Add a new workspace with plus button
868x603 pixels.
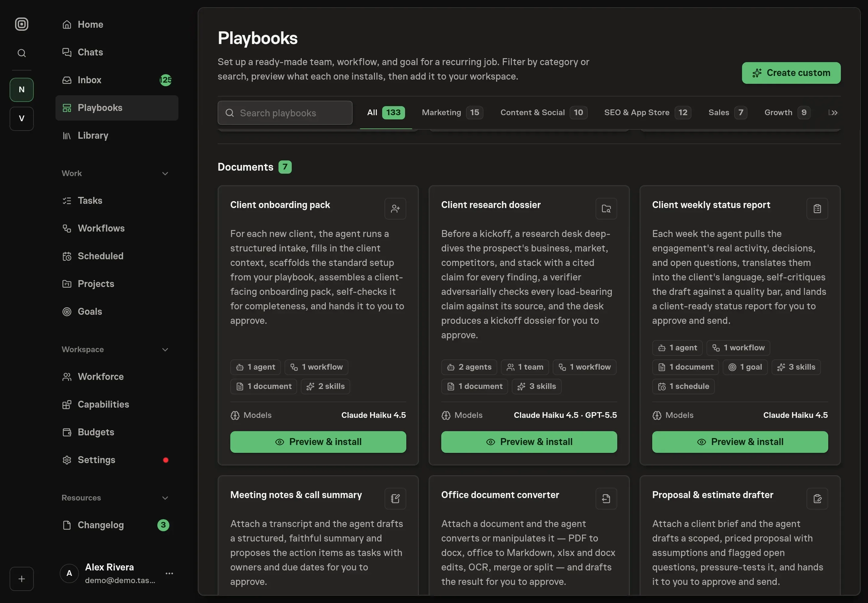click(x=21, y=579)
